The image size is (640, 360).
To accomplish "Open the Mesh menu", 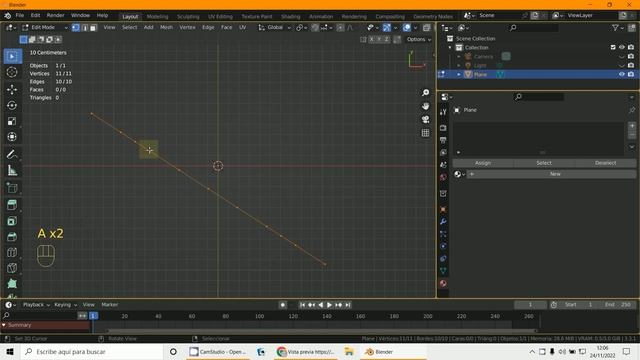I will click(166, 27).
